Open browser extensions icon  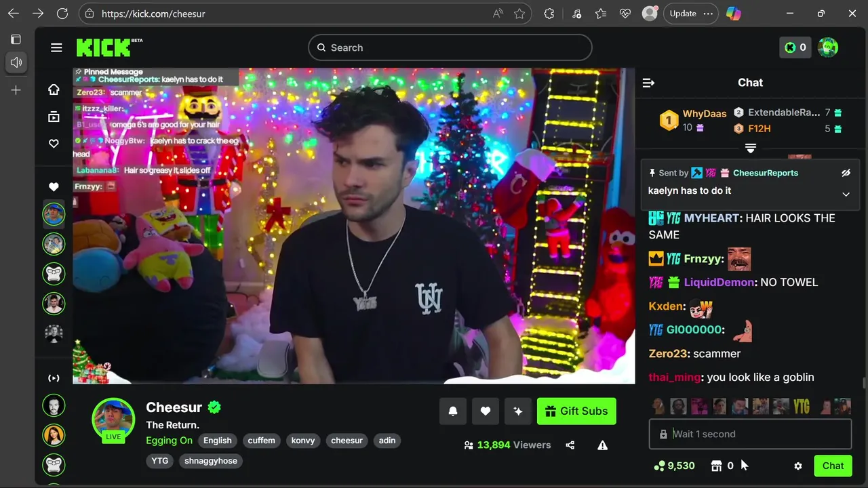point(549,14)
